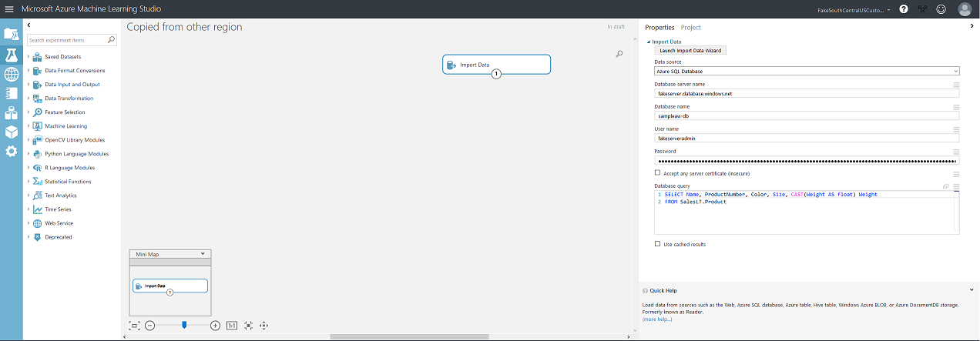Viewport: 980px width, 341px height.
Task: Expand Statistical Functions category
Action: point(29,182)
